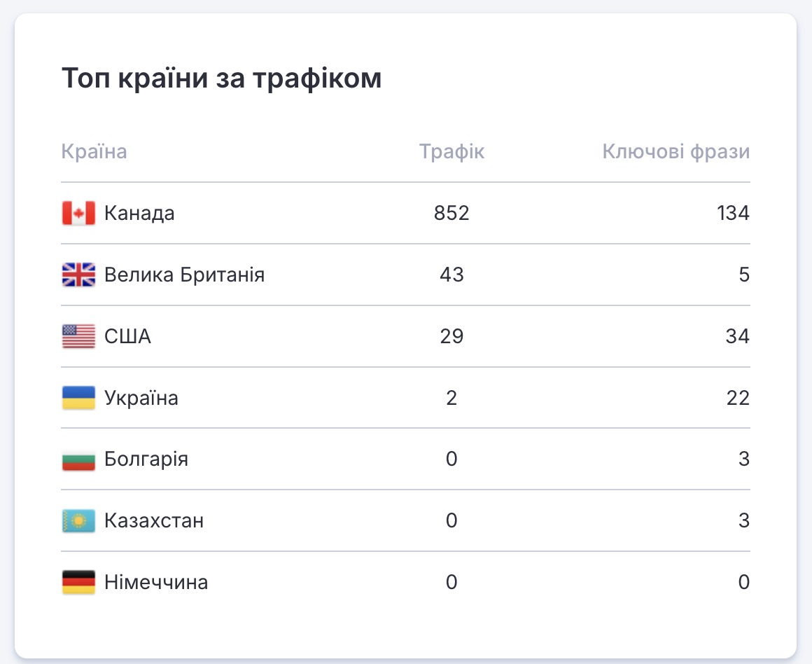Click the Bulgaria flag icon

tap(78, 459)
